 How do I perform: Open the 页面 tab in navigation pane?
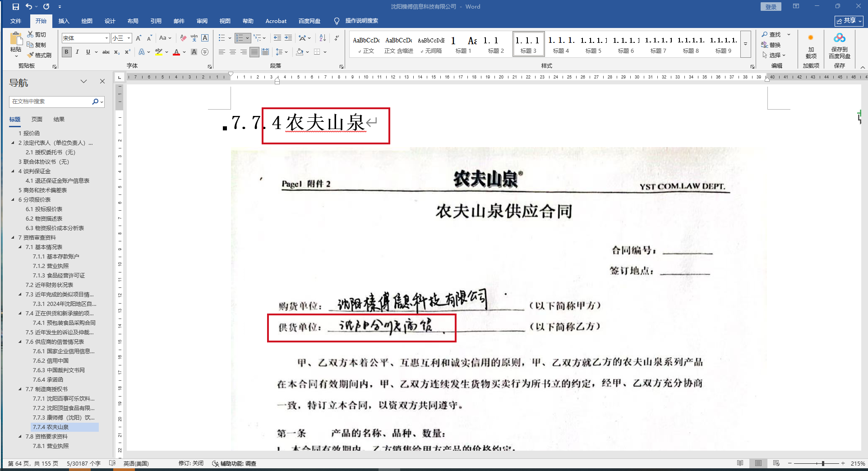[37, 120]
